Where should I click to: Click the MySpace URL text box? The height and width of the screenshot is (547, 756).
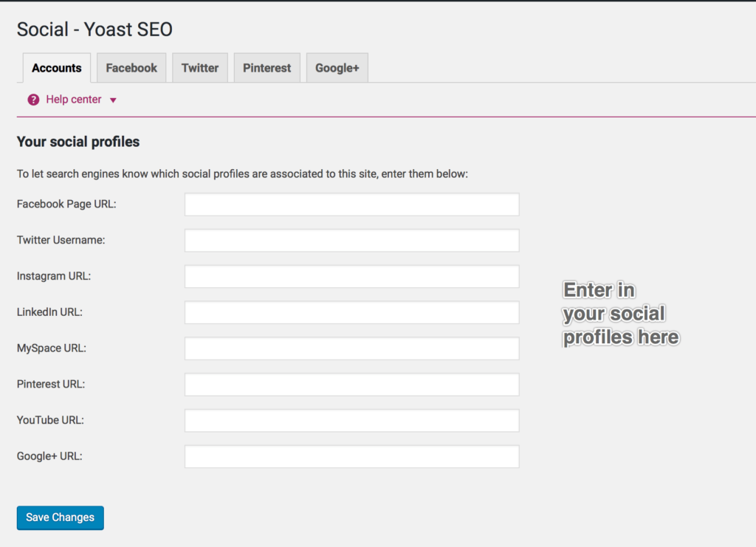352,348
